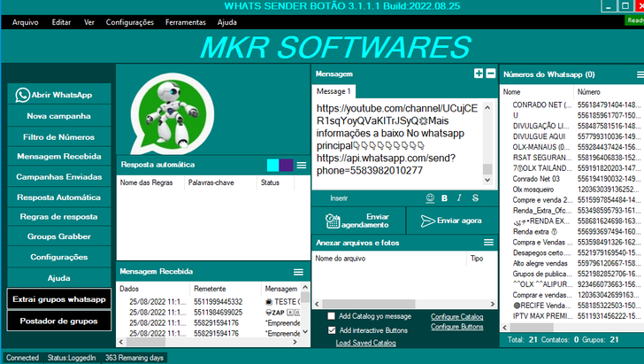Click Load Saved Catalog link

coord(365,343)
